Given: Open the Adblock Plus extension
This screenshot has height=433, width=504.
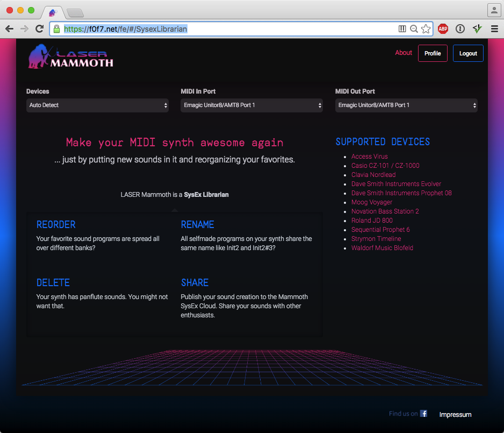Looking at the screenshot, I should coord(443,29).
